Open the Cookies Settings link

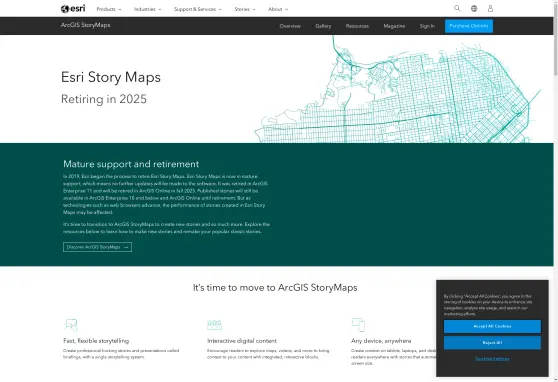pos(492,359)
